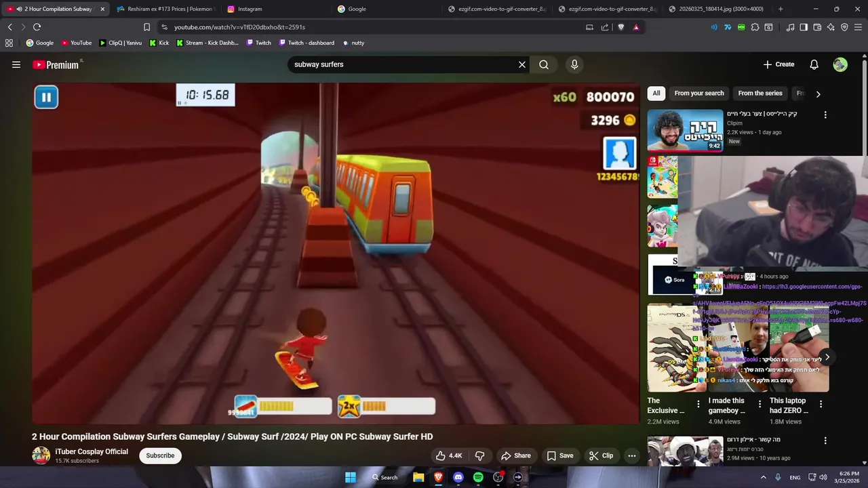The image size is (868, 488).
Task: Save the video to a playlist
Action: [x=560, y=455]
